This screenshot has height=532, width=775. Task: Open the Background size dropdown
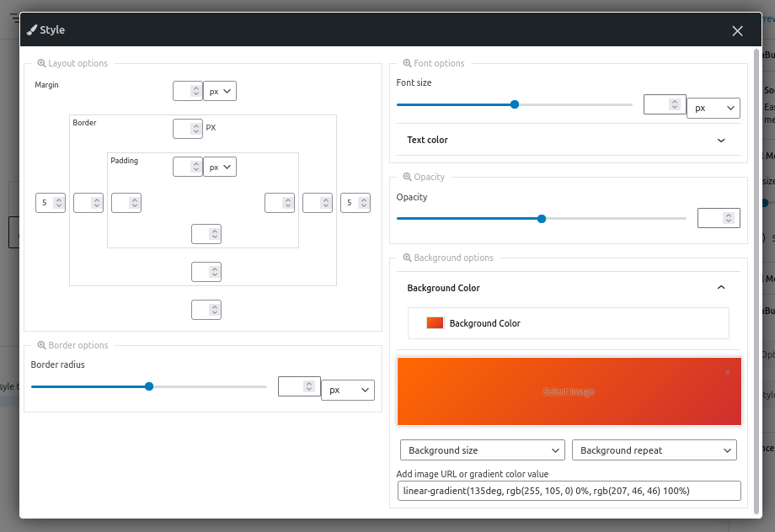[483, 450]
